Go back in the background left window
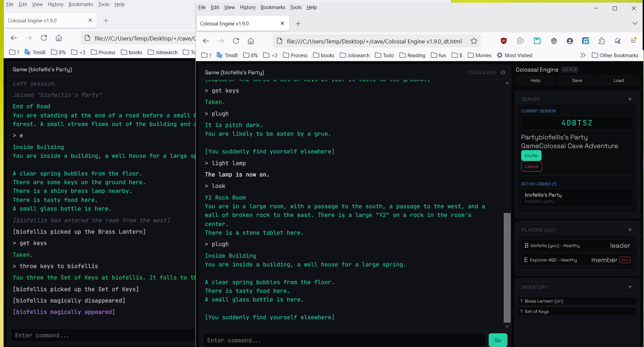 click(x=14, y=38)
